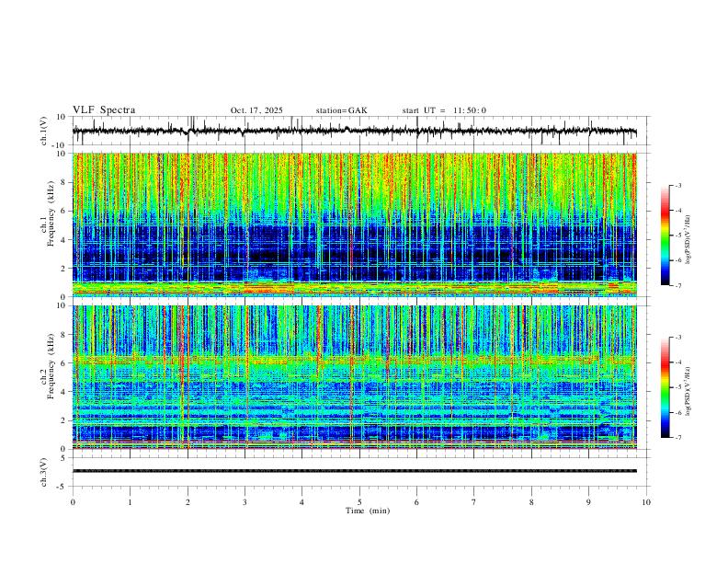Click time axis tick label "5"

[x=359, y=502]
